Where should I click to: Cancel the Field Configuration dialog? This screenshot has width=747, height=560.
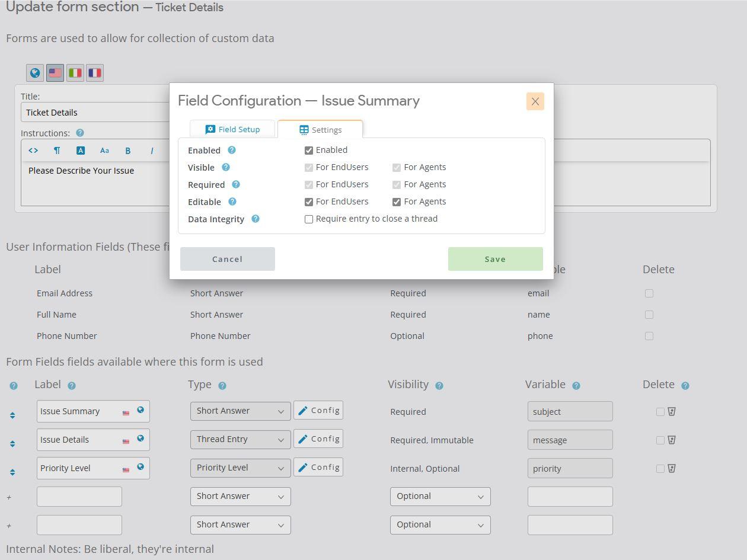point(227,259)
